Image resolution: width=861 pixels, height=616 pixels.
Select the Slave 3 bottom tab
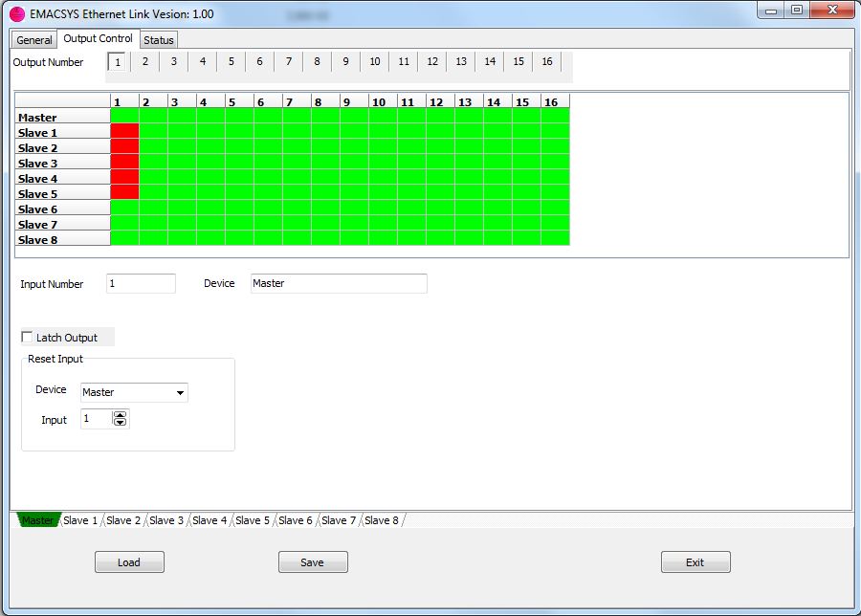[x=166, y=520]
